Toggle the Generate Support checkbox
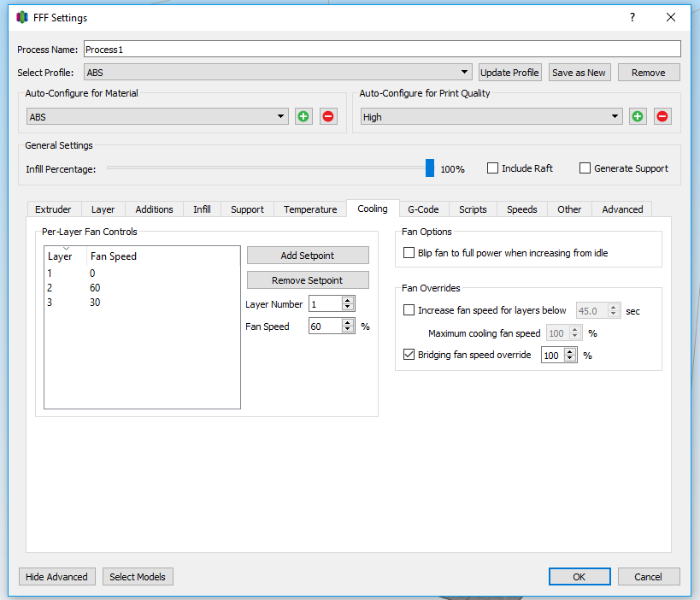The image size is (700, 600). click(x=585, y=168)
